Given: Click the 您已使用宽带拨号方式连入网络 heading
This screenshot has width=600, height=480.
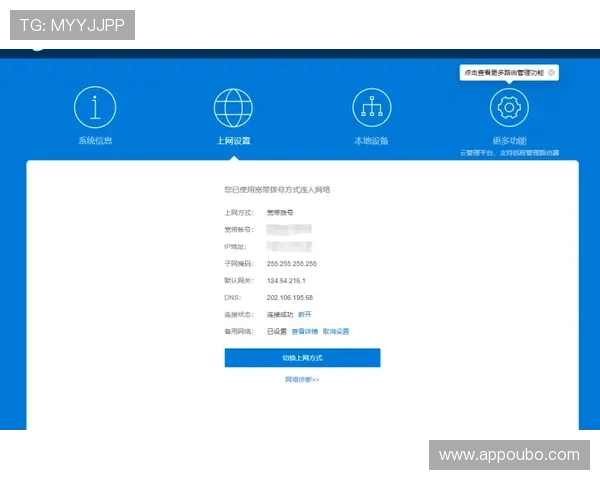Looking at the screenshot, I should click(x=277, y=189).
